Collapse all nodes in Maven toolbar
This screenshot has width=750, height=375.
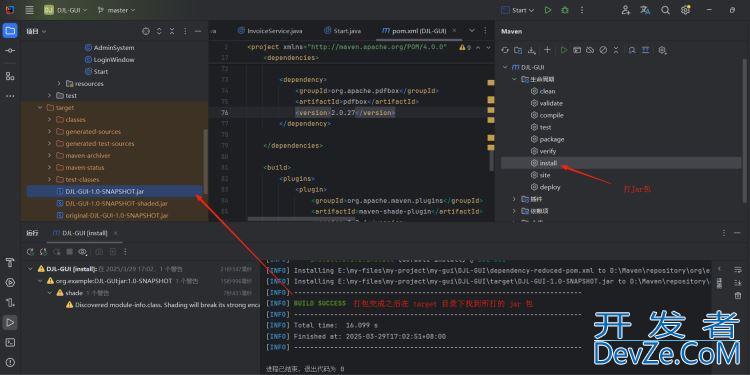point(616,50)
